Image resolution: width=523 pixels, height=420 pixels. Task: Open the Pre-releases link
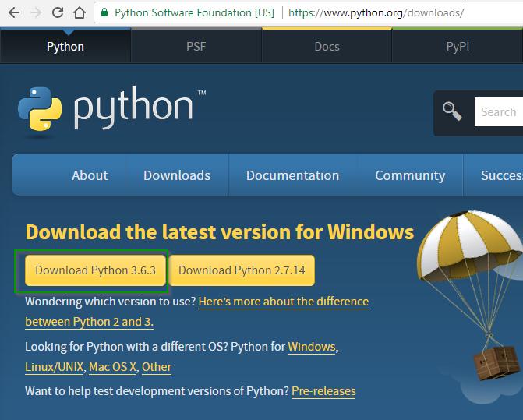(323, 391)
